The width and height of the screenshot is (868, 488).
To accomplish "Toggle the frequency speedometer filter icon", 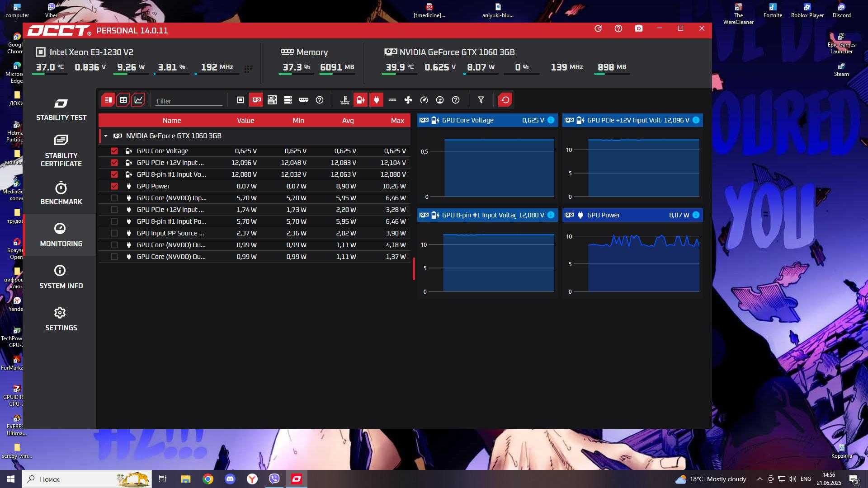I will click(x=424, y=100).
